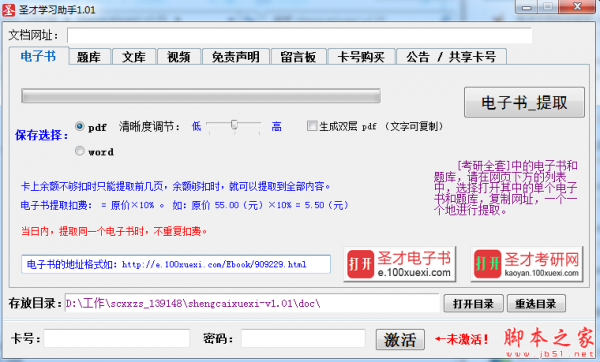Close the 圣才学习助手 window
Viewport: 600px width, 362px height.
point(577,7)
